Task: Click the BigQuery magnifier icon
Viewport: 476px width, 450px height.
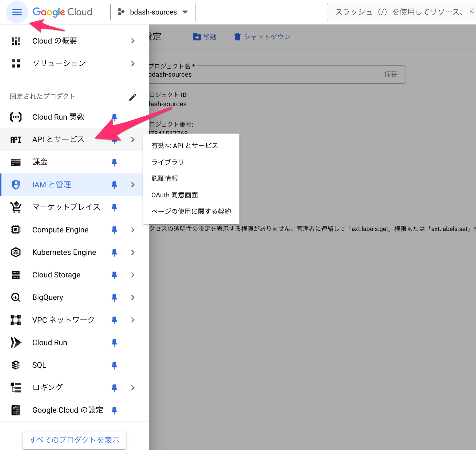Action: [16, 297]
